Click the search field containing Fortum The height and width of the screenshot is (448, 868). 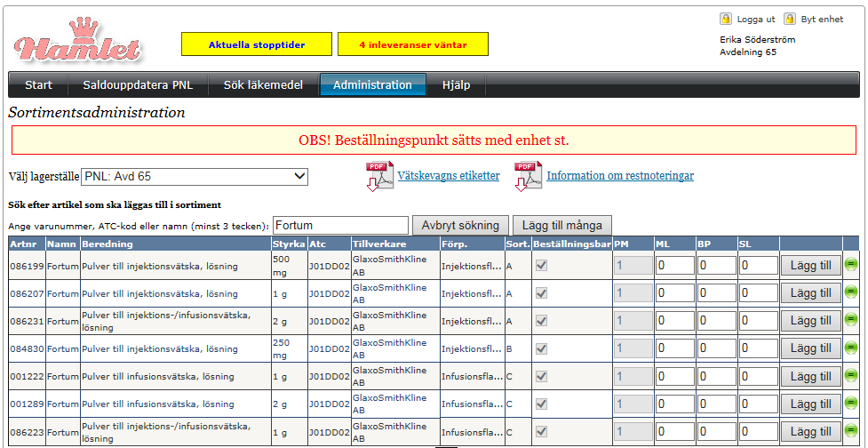[340, 226]
